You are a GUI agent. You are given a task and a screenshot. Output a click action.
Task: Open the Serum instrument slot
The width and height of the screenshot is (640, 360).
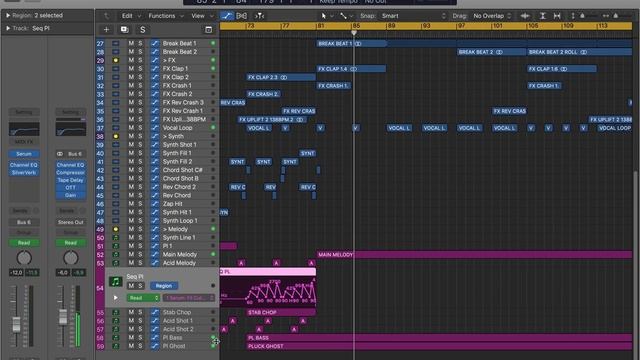pos(24,154)
